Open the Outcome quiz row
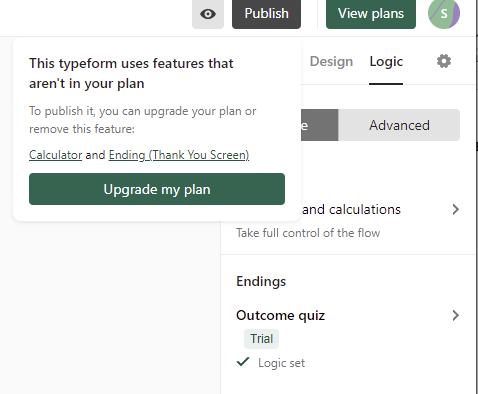This screenshot has height=394, width=478. point(348,315)
